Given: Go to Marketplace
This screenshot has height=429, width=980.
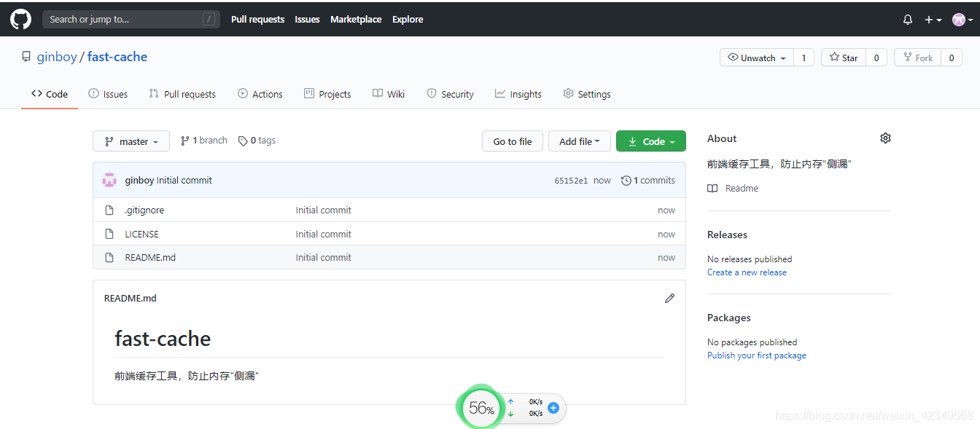Looking at the screenshot, I should 356,20.
